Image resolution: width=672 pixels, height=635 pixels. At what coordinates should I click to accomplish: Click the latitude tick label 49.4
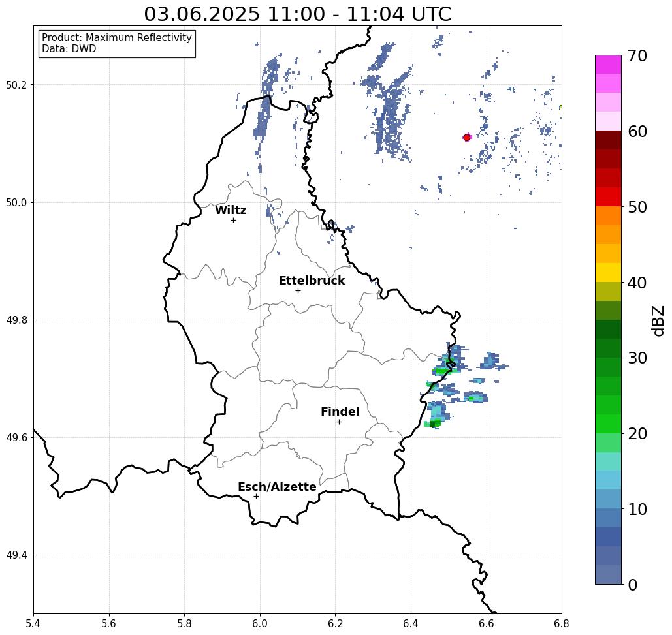click(x=16, y=555)
